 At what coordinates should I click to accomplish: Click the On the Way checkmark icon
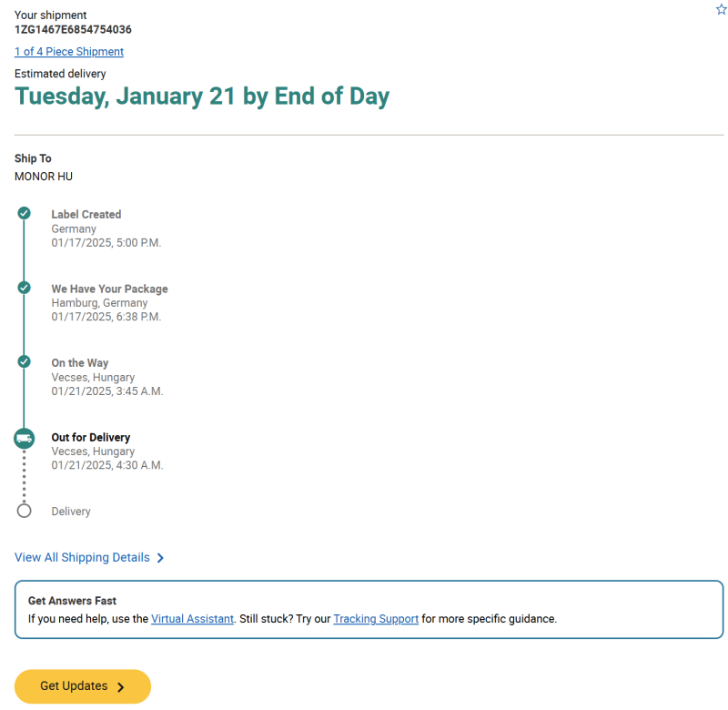click(x=25, y=361)
